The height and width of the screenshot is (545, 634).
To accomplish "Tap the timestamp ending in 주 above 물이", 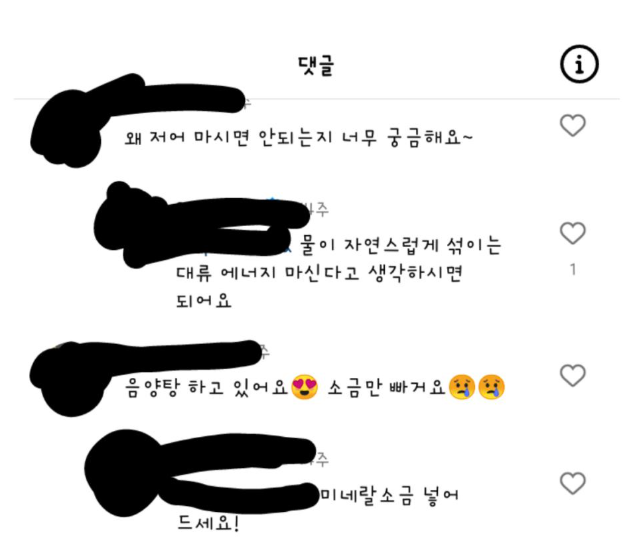I will coord(317,209).
